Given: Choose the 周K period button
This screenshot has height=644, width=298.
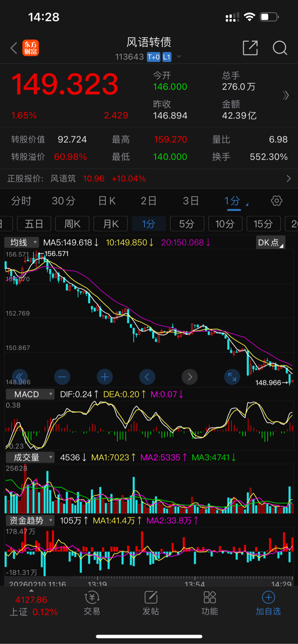Looking at the screenshot, I should point(72,224).
